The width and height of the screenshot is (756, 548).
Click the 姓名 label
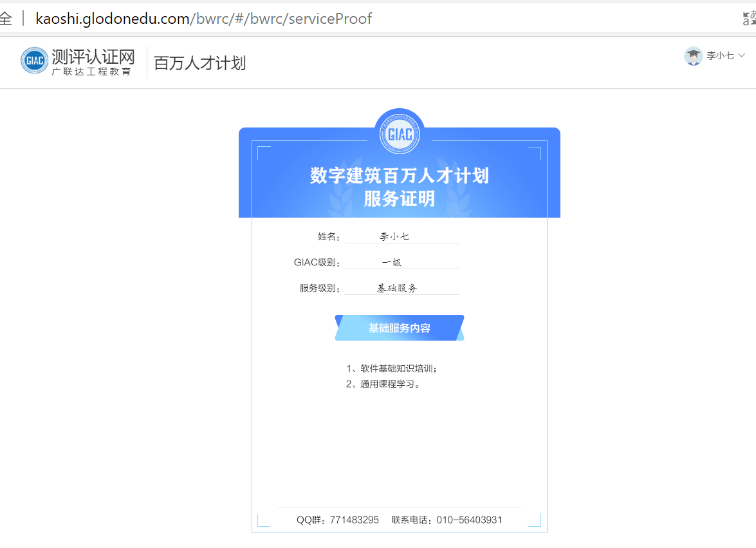coord(329,236)
